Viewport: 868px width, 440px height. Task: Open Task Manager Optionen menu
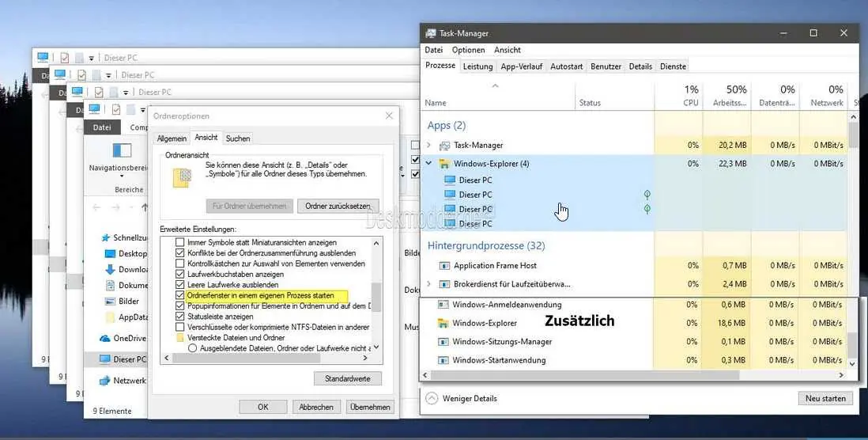[468, 50]
